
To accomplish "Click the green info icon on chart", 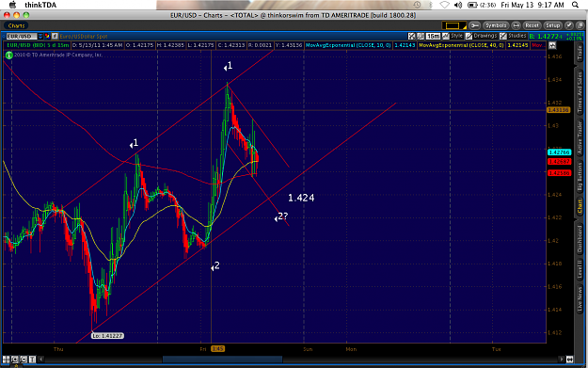I will [x=9, y=56].
